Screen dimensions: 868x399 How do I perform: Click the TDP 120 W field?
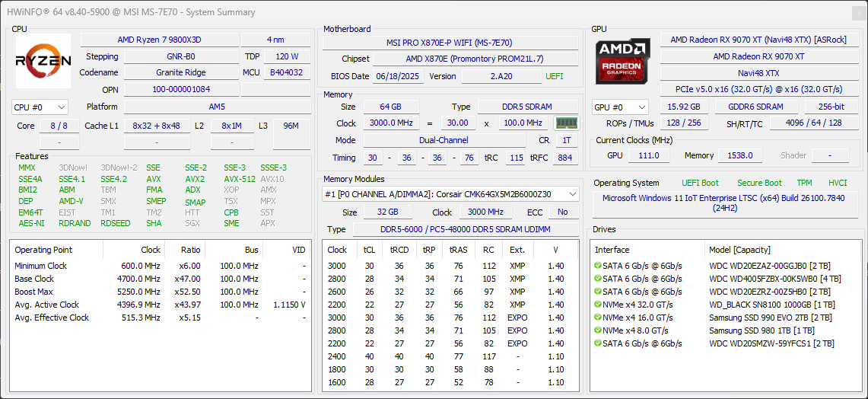(287, 56)
